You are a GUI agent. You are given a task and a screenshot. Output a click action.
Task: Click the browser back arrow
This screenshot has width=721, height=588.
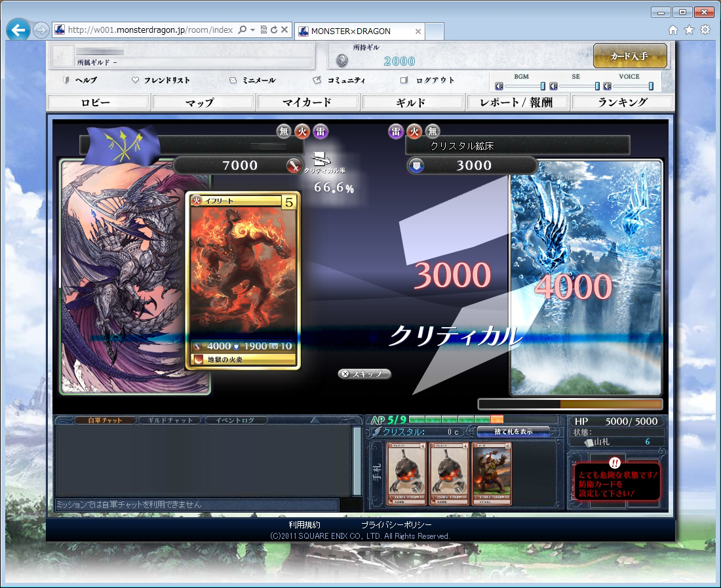[18, 30]
